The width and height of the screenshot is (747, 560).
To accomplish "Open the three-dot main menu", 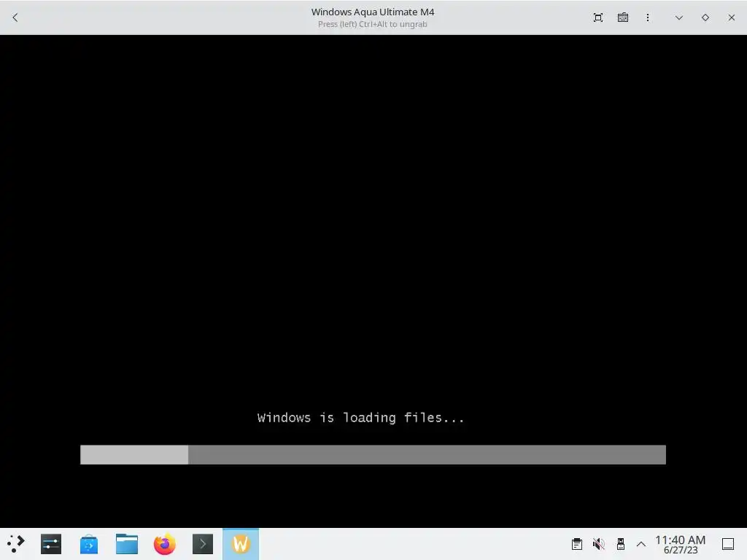I will pyautogui.click(x=648, y=17).
